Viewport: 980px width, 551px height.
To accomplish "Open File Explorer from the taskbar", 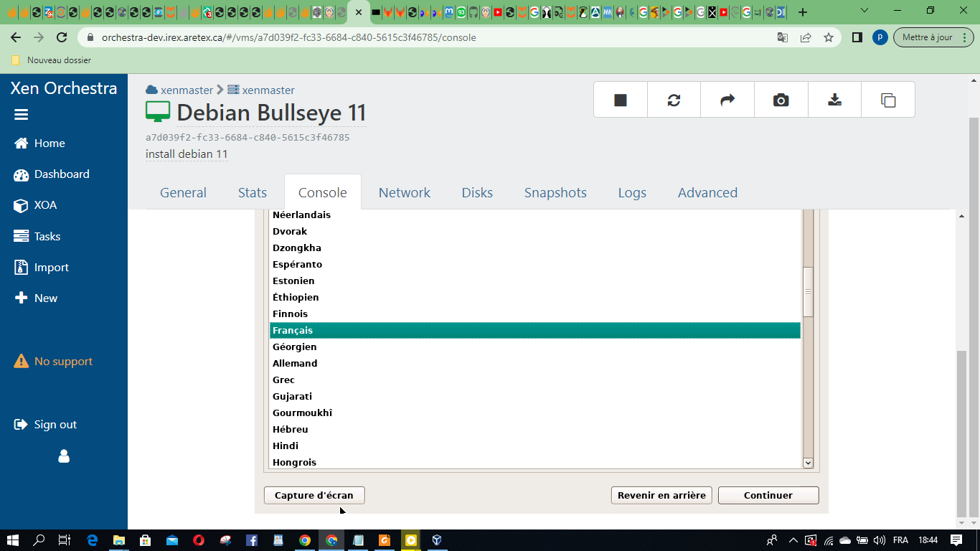I will click(118, 540).
